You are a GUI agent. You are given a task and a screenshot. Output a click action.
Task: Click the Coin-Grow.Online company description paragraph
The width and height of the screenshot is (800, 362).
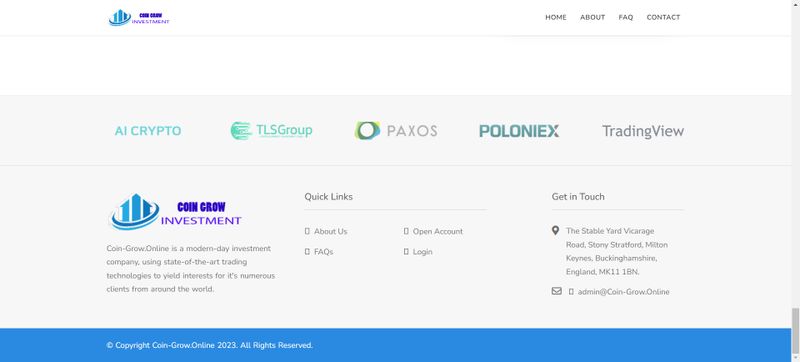(x=191, y=269)
